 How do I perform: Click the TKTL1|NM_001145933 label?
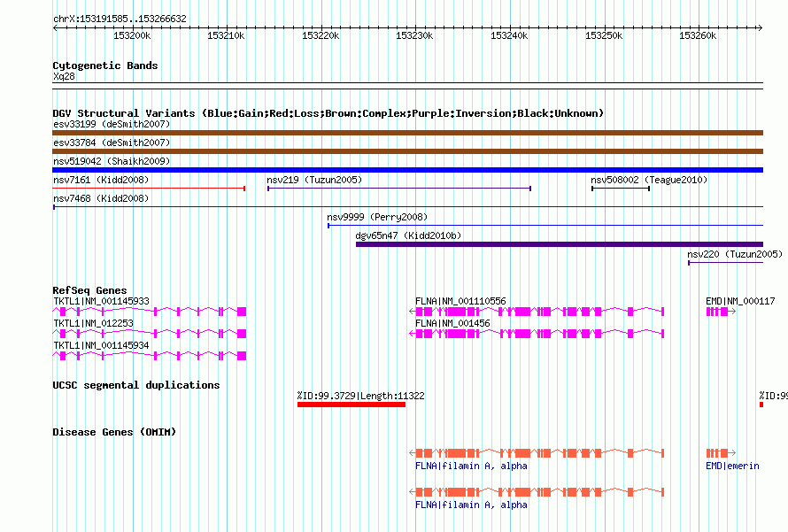pyautogui.click(x=101, y=301)
